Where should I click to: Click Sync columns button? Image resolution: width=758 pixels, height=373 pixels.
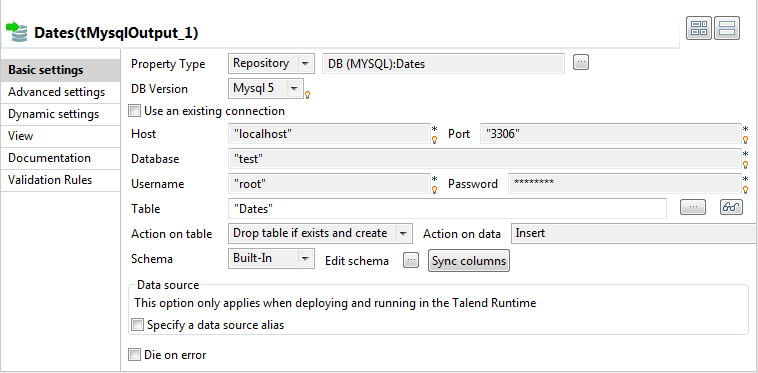(x=469, y=261)
